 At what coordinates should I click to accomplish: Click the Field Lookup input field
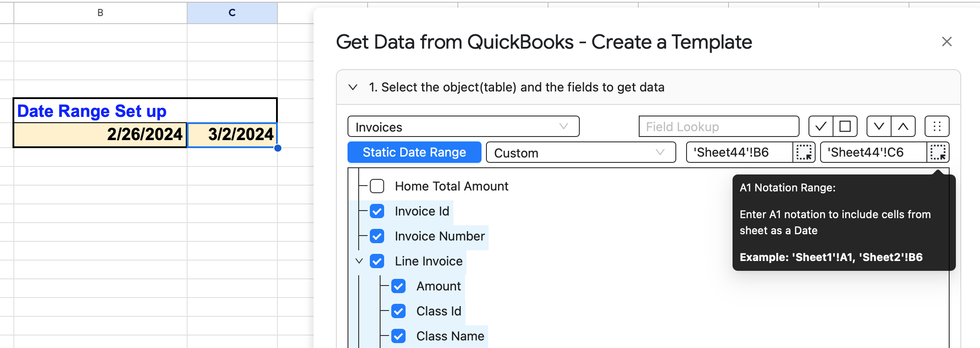719,127
